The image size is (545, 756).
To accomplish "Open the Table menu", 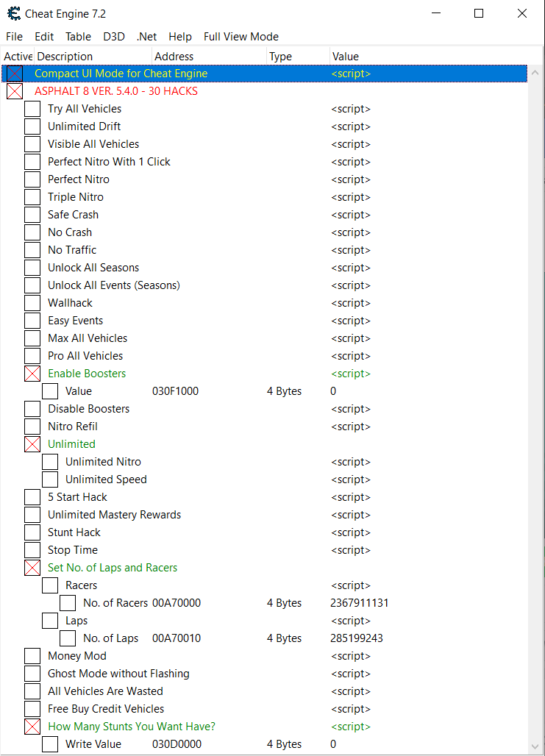I will click(x=78, y=37).
